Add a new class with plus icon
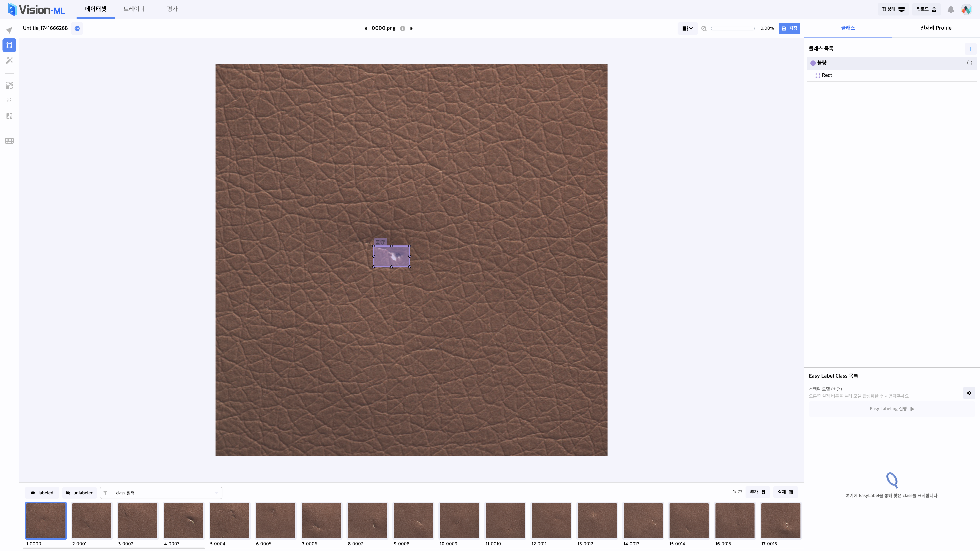Screen dimensions: 980x551 click(x=970, y=49)
